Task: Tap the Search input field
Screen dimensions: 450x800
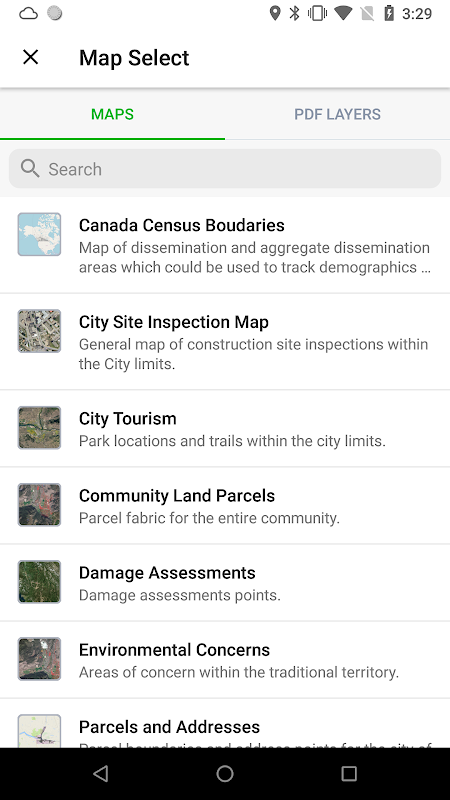Action: [x=225, y=169]
